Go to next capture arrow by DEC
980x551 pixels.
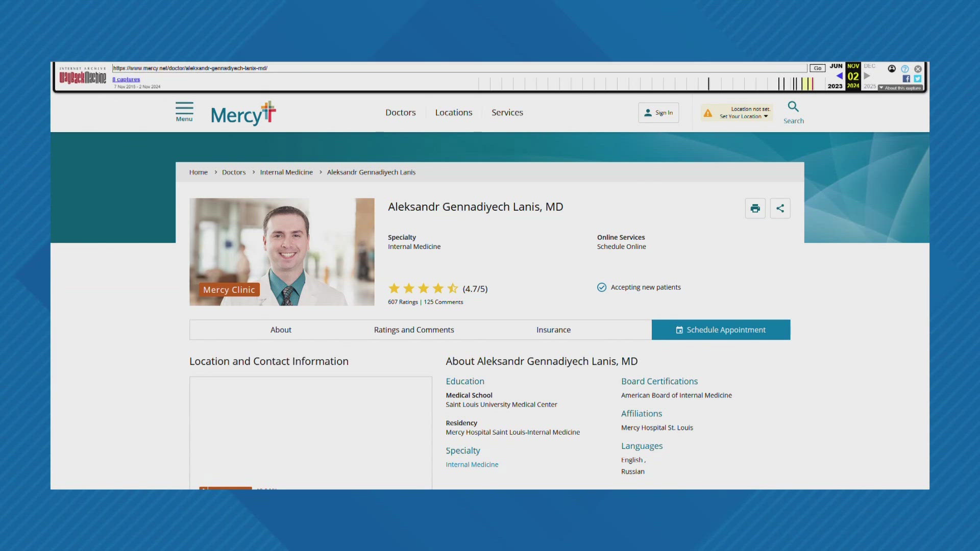click(x=867, y=76)
